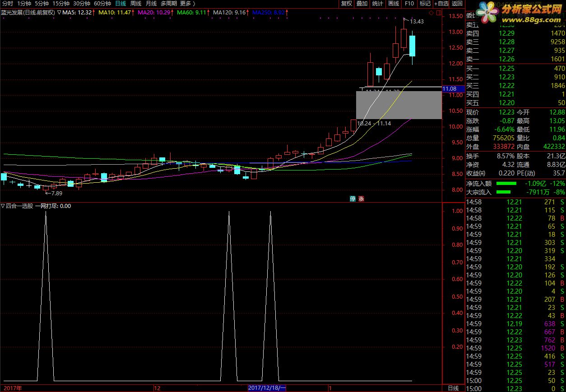
Task: Select the 日线 daily period tab
Action: 121,3
